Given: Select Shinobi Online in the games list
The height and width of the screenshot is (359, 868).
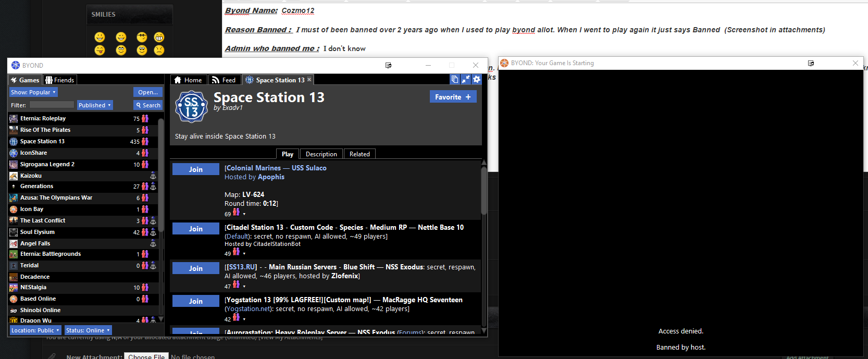Looking at the screenshot, I should point(83,311).
